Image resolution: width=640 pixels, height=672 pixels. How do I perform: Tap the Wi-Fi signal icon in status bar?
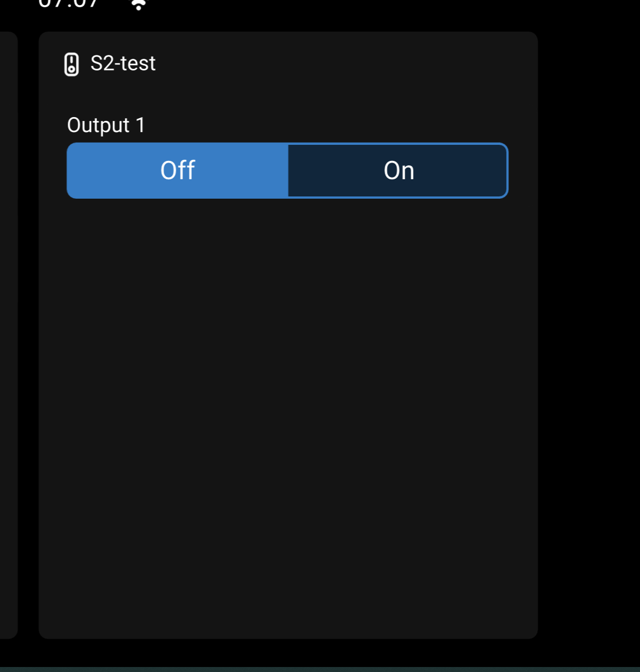[x=139, y=4]
